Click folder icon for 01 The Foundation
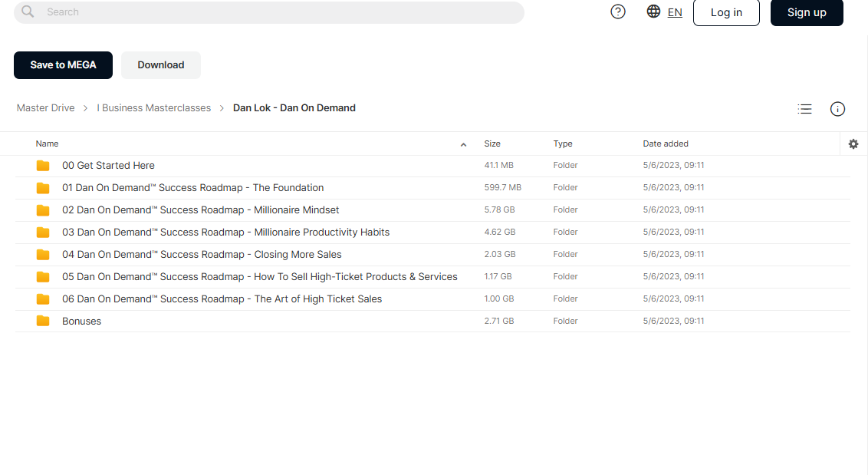Screen dimensions: 868x475 tap(43, 188)
